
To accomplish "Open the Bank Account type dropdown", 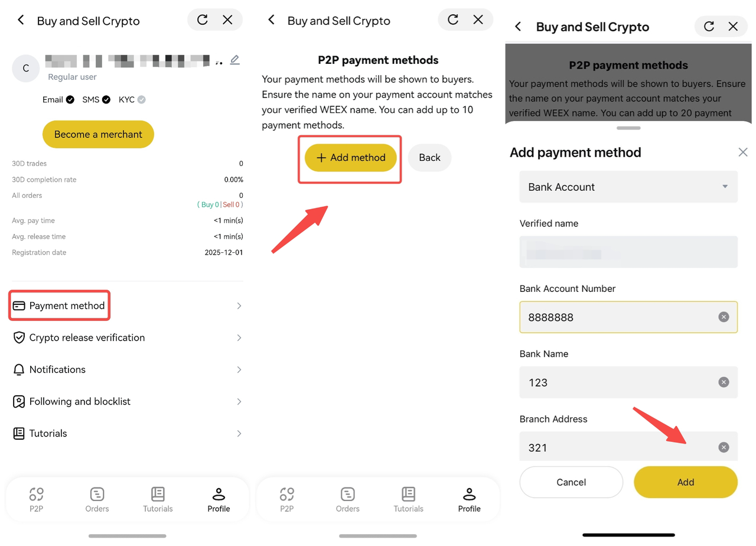I will pos(628,187).
